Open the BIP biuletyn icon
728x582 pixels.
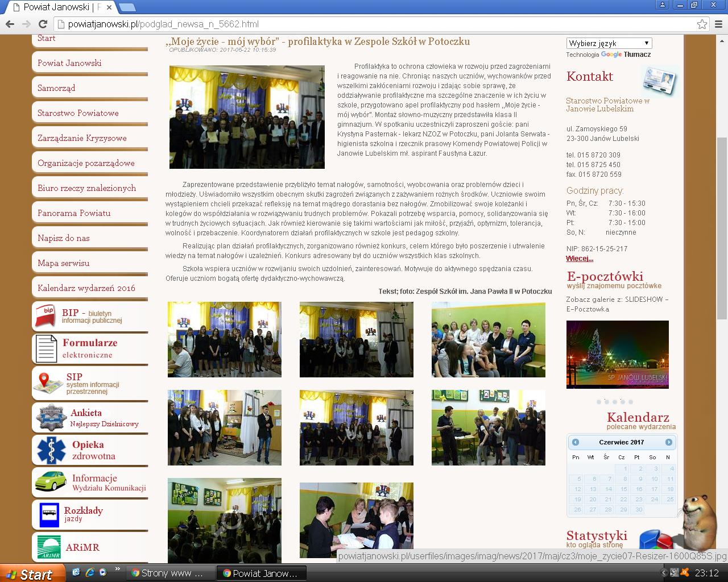(45, 315)
